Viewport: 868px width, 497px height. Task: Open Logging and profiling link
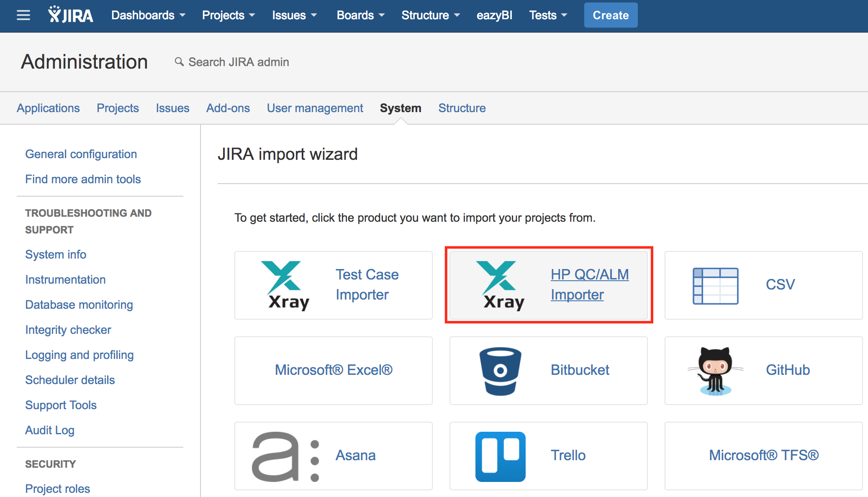(80, 355)
